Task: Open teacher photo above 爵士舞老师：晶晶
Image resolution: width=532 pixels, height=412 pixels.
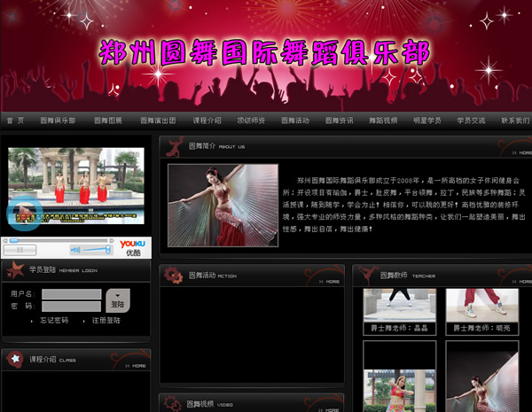Action: tap(399, 305)
